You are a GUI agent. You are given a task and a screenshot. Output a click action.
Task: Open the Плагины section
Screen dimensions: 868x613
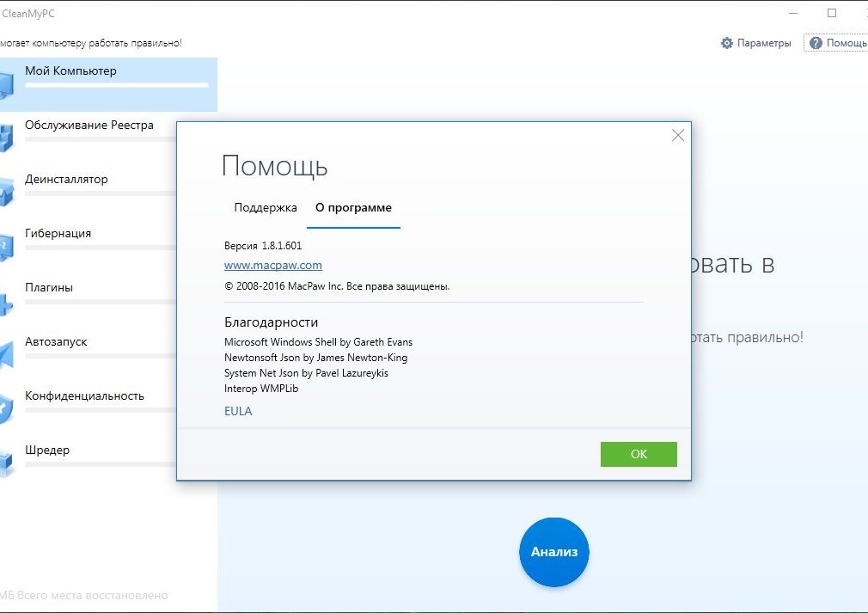[x=49, y=287]
